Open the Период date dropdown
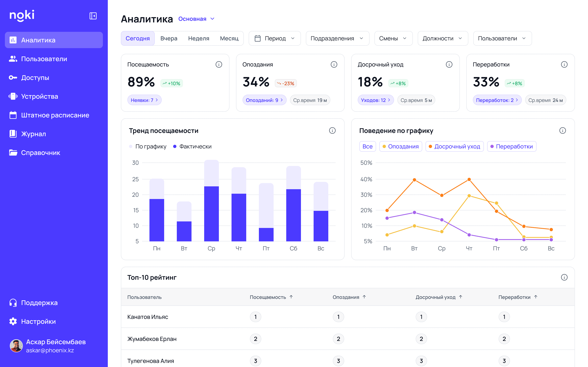The image size is (588, 367). pos(275,38)
